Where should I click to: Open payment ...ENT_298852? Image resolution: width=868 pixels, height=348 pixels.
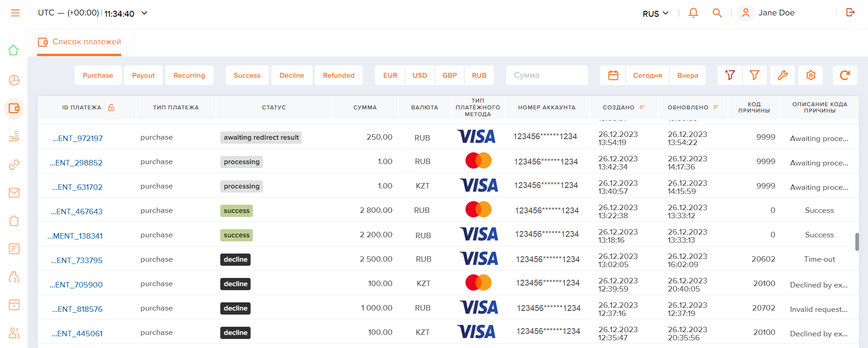pyautogui.click(x=76, y=163)
